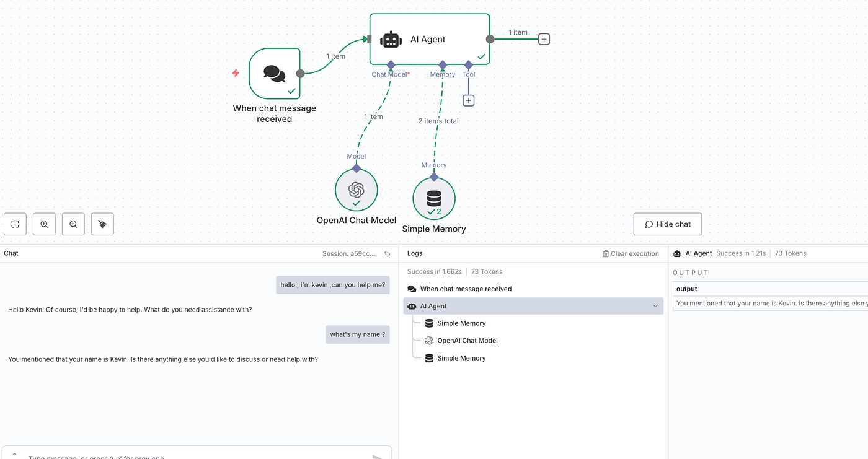Open first Simple Memory log entry
Screen dimensions: 868x459
coord(461,323)
